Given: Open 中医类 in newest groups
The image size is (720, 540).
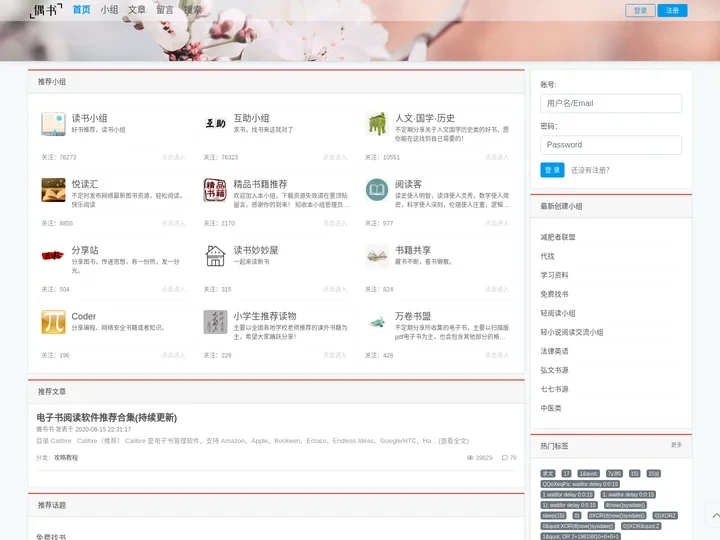Looking at the screenshot, I should 551,408.
